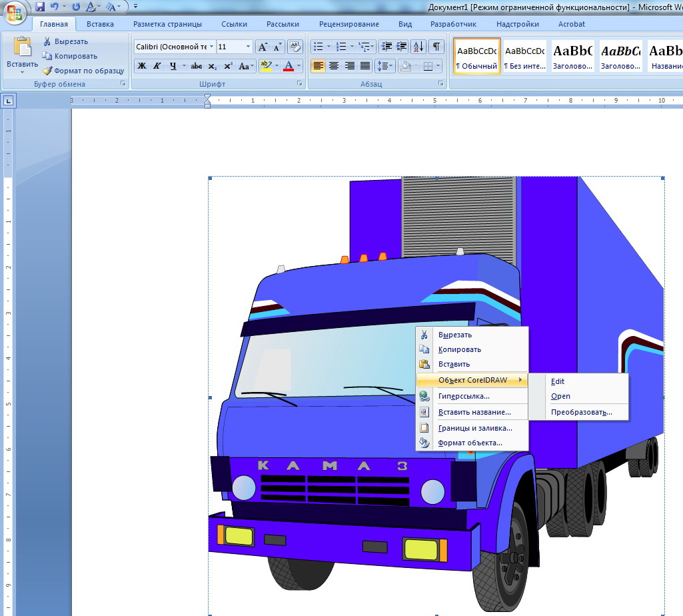Apply red font color
Viewport: 683px width, 616px height.
289,66
